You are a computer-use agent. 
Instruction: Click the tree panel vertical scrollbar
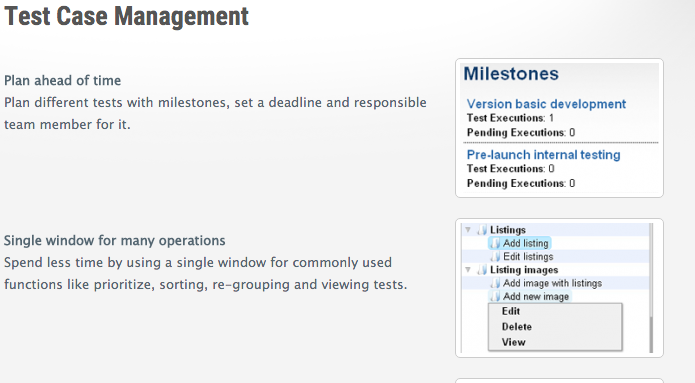click(x=651, y=288)
